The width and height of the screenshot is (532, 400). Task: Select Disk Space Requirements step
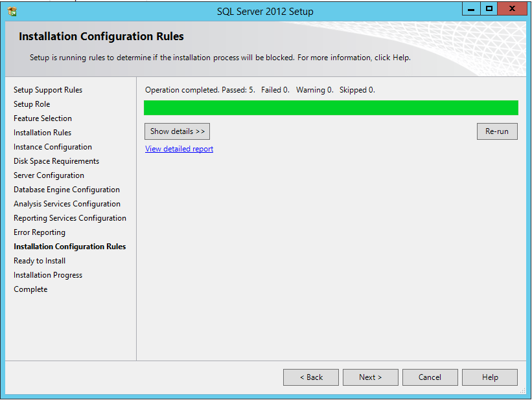56,161
